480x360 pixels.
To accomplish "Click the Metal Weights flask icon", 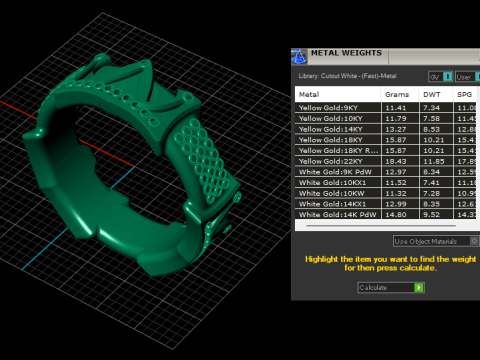I will coord(299,56).
